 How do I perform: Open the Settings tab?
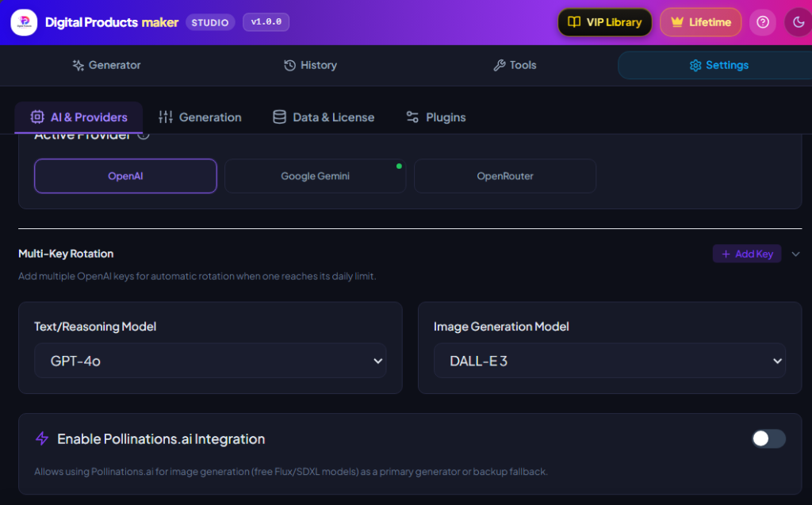pos(718,65)
